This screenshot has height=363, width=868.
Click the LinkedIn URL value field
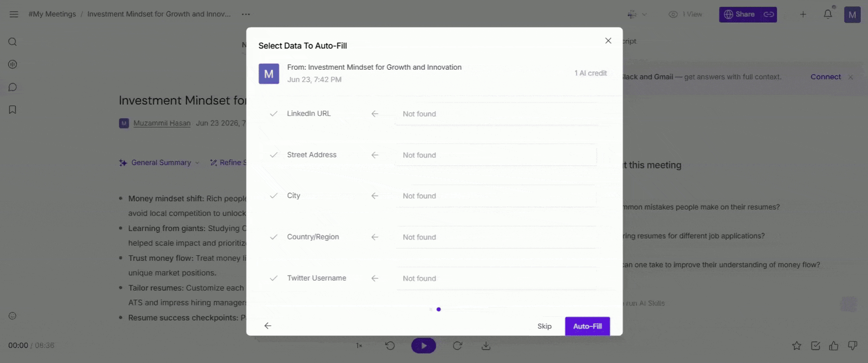click(x=496, y=114)
